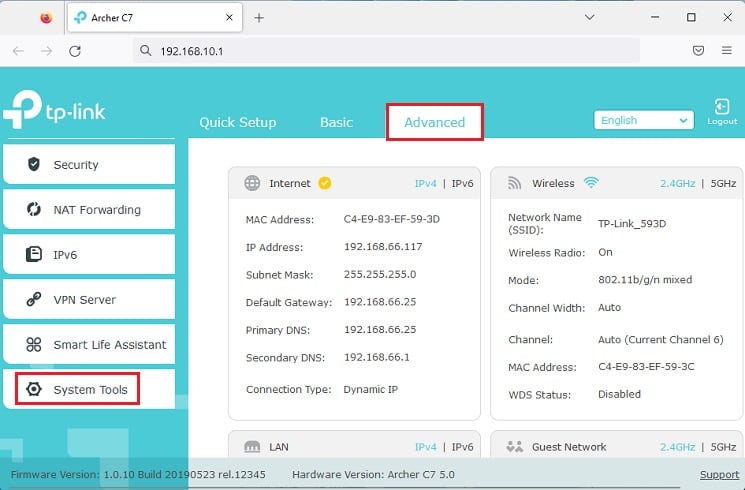Image resolution: width=745 pixels, height=490 pixels.
Task: Open the IPv6 sidebar menu
Action: tap(89, 254)
